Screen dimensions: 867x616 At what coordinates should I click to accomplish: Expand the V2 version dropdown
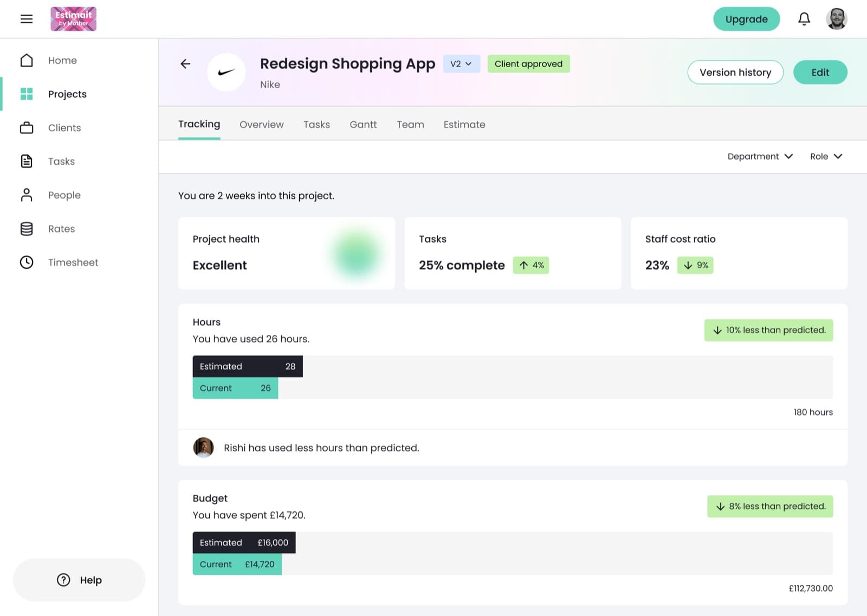[x=461, y=64]
